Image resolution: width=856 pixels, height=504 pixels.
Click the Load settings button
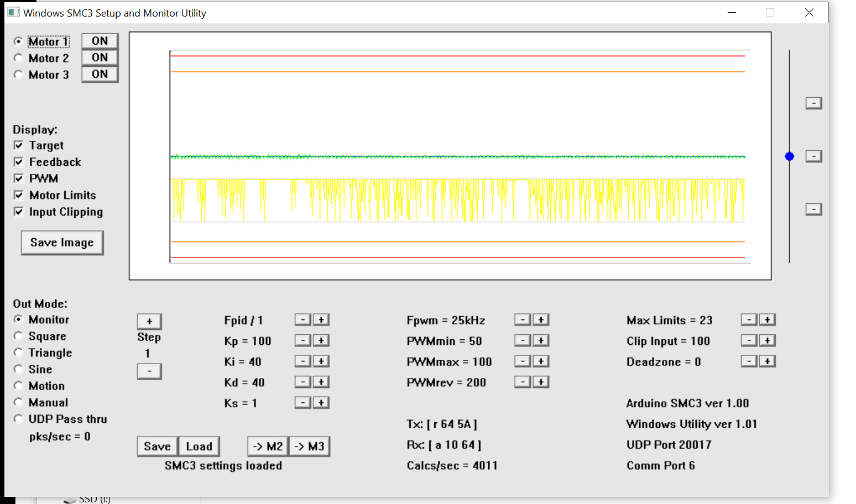tap(199, 447)
